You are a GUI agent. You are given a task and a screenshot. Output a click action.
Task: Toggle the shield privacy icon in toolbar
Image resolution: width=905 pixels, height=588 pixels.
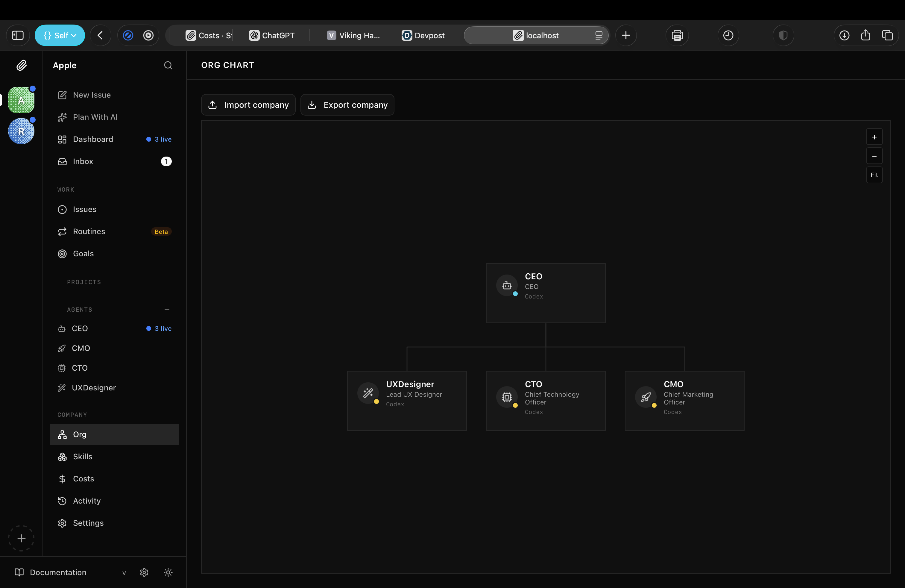[x=783, y=35]
